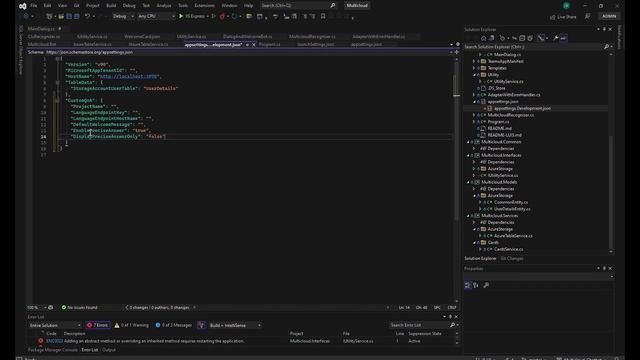Click the Solution Explorer search magnifier icon

[x=607, y=47]
